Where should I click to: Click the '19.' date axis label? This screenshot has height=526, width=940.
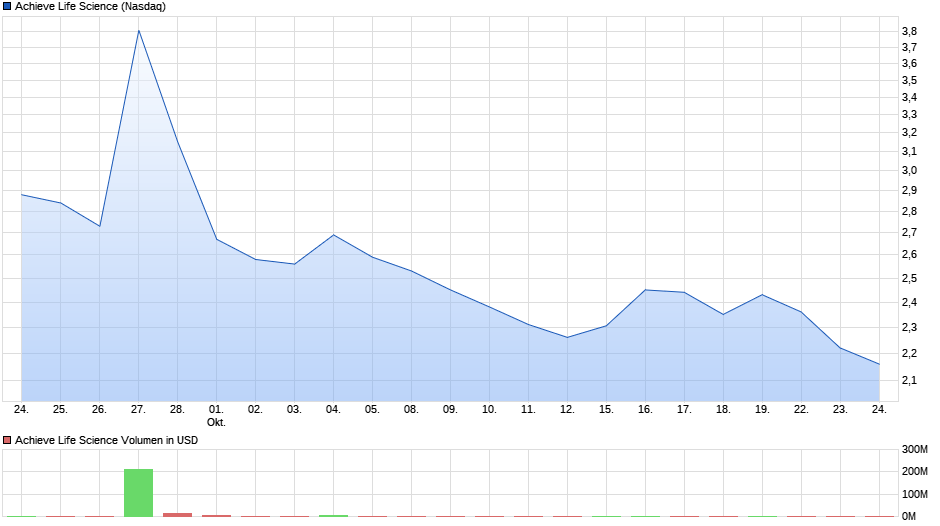(762, 409)
